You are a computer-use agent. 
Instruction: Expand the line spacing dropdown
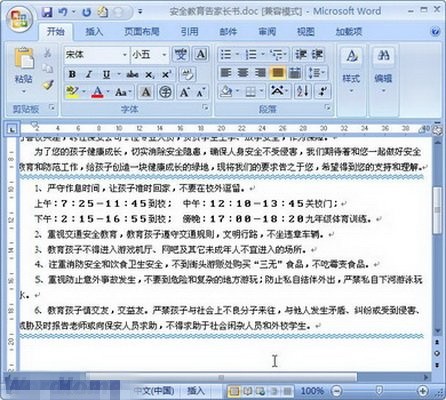(x=317, y=72)
